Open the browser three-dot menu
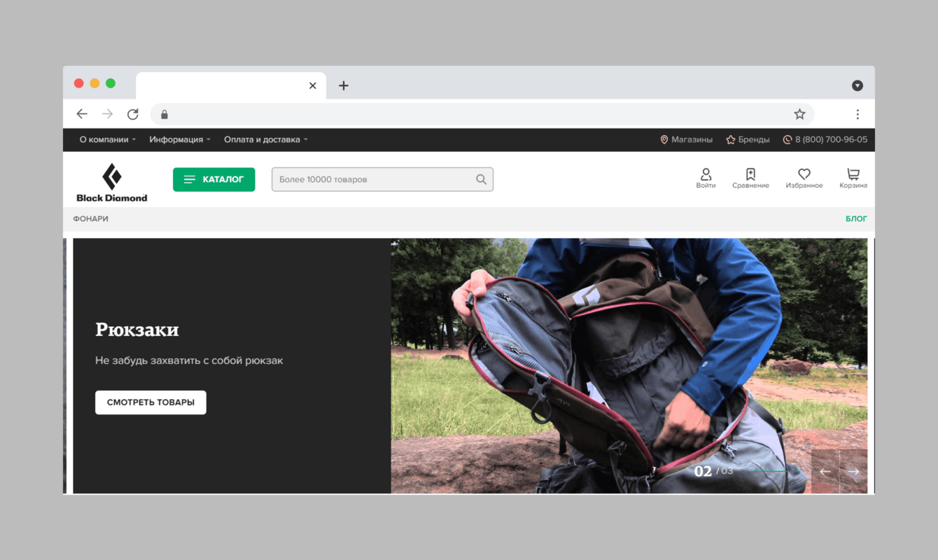This screenshot has width=938, height=560. pos(857,114)
